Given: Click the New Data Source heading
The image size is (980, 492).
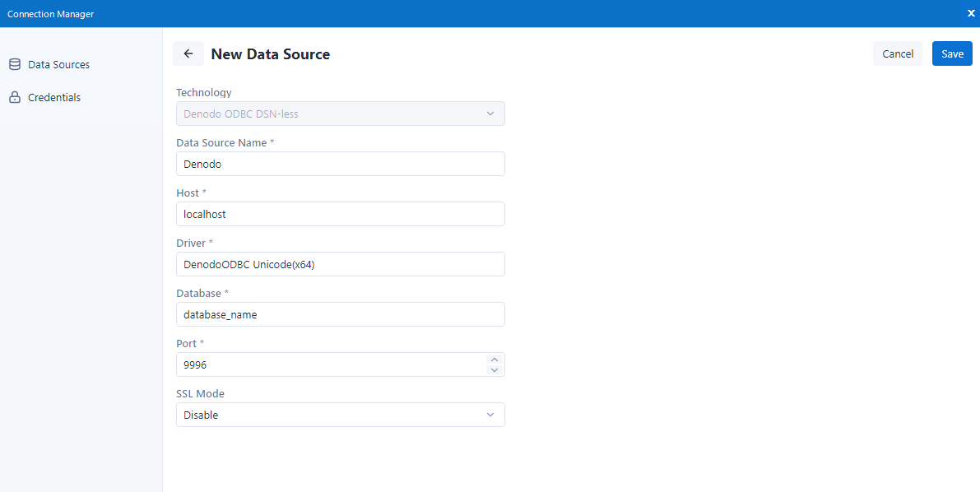Looking at the screenshot, I should click(x=271, y=54).
